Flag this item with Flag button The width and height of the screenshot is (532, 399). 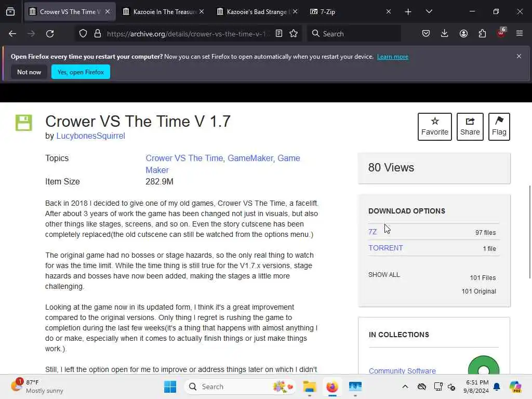click(x=499, y=127)
